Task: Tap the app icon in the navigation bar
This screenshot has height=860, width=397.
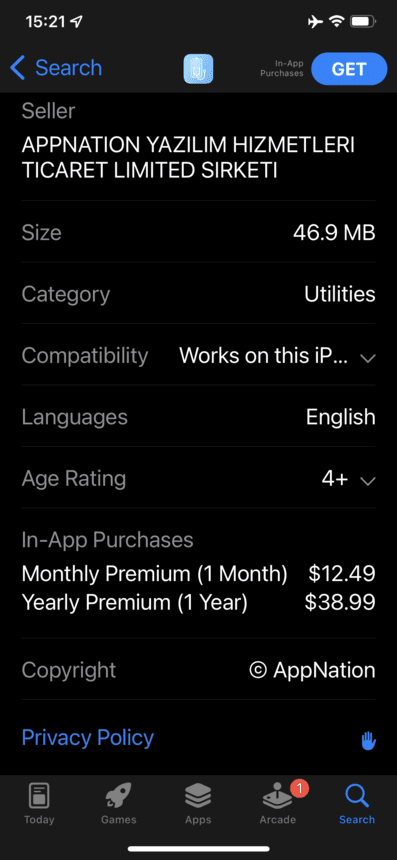Action: [x=198, y=69]
